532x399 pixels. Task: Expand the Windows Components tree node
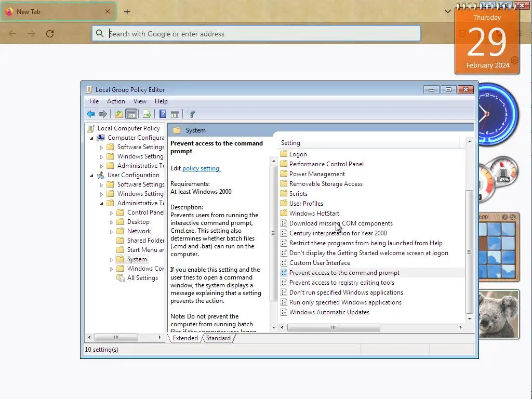pyautogui.click(x=111, y=269)
